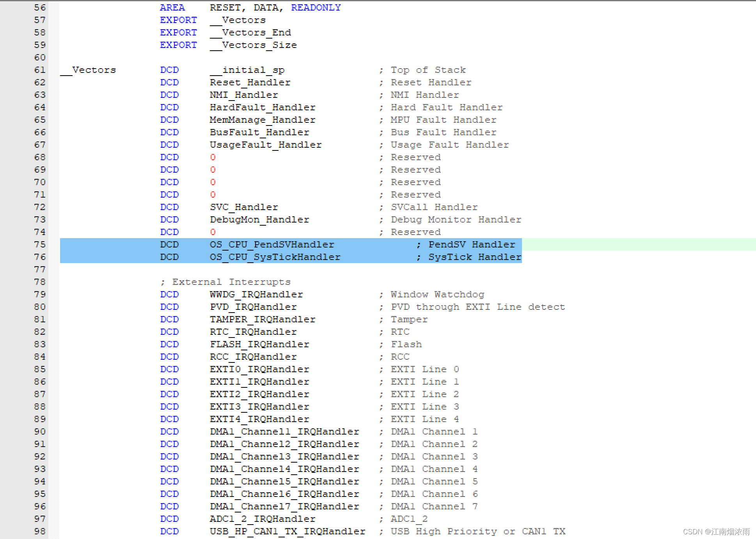Image resolution: width=756 pixels, height=539 pixels.
Task: Click DMA1_Channel2_IRQHandler entry
Action: [x=284, y=444]
